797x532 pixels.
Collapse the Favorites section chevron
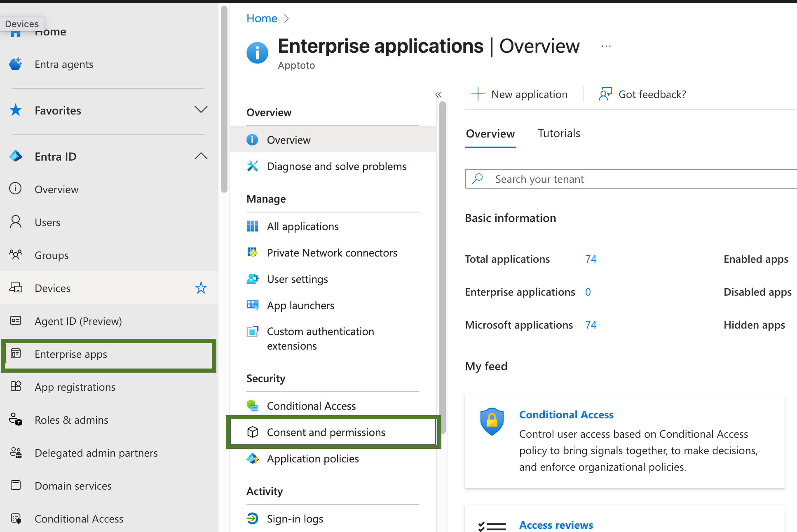coord(201,110)
